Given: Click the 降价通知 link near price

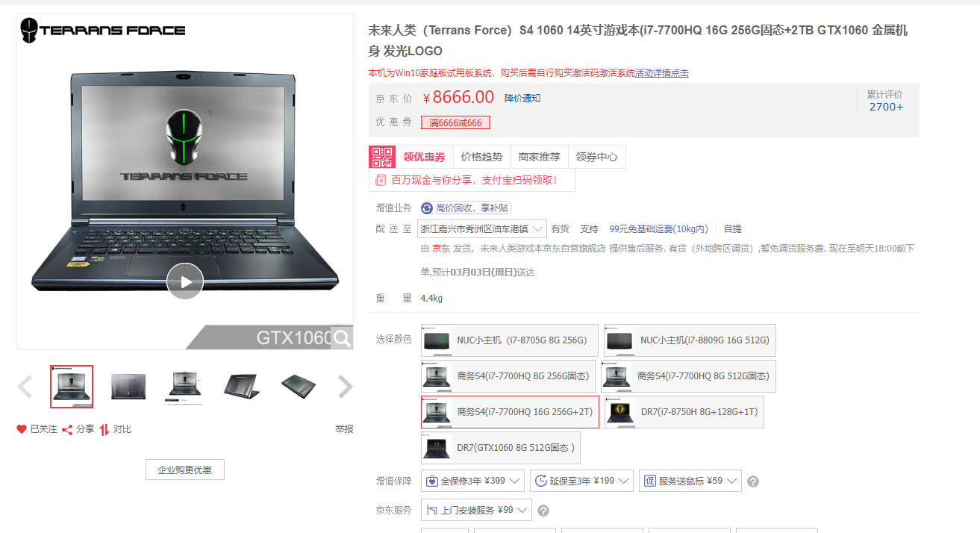Looking at the screenshot, I should pos(522,98).
